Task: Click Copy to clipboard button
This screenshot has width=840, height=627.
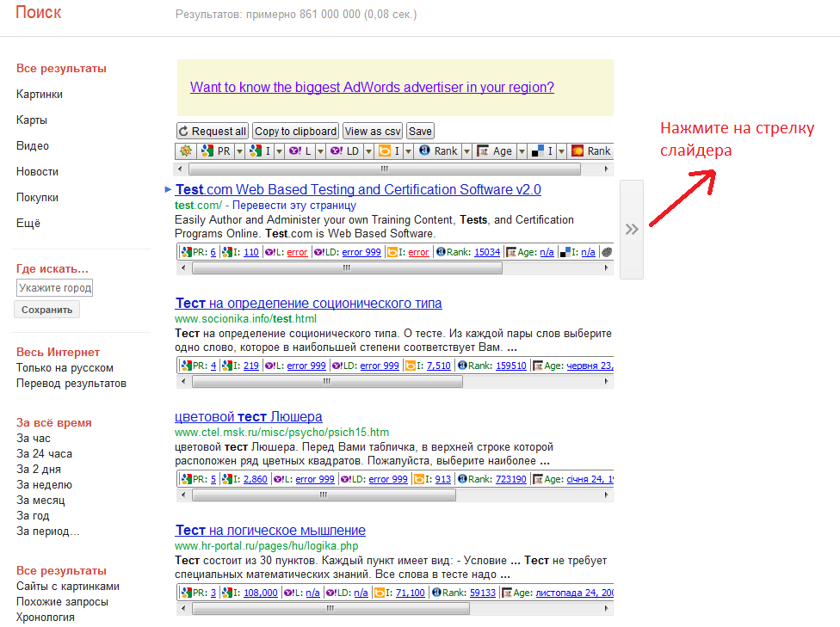Action: coord(296,132)
